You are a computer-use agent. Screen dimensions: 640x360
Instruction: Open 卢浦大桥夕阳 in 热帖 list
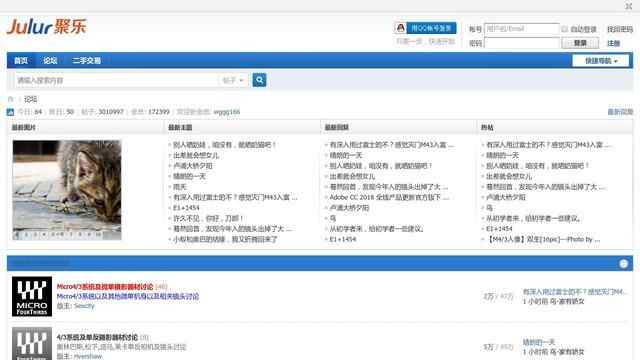506,197
